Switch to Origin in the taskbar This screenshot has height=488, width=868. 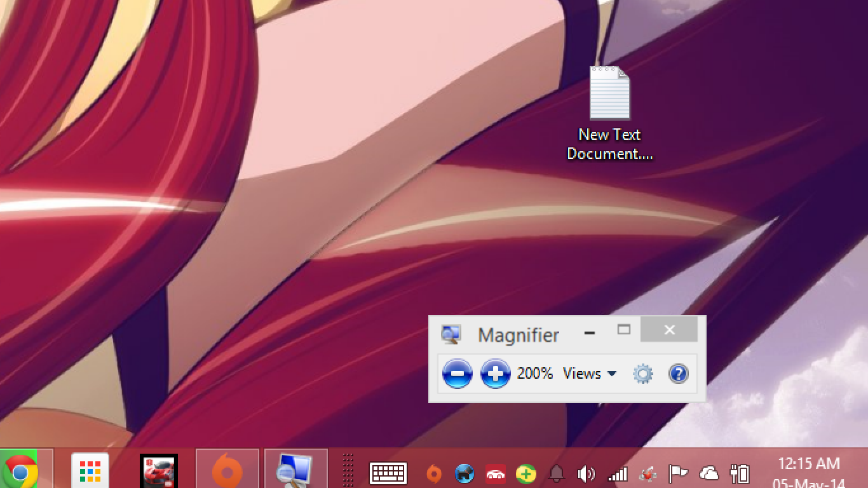(227, 469)
